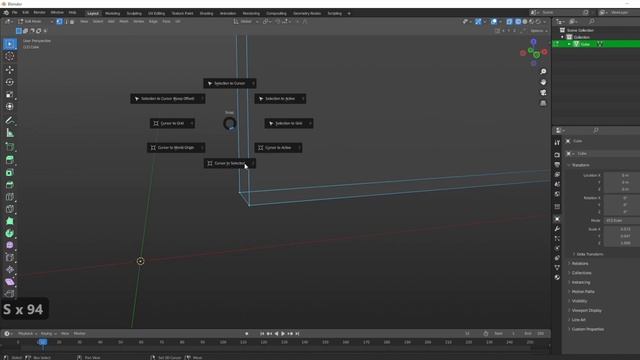Expand the Relations panel
The image size is (640, 360).
[x=580, y=264]
